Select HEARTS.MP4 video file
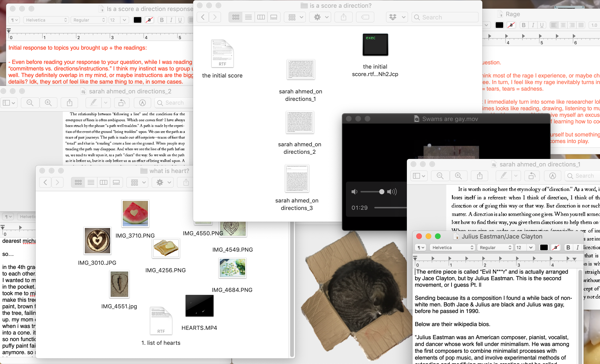Screen dimensions: 600x364 click(199, 306)
